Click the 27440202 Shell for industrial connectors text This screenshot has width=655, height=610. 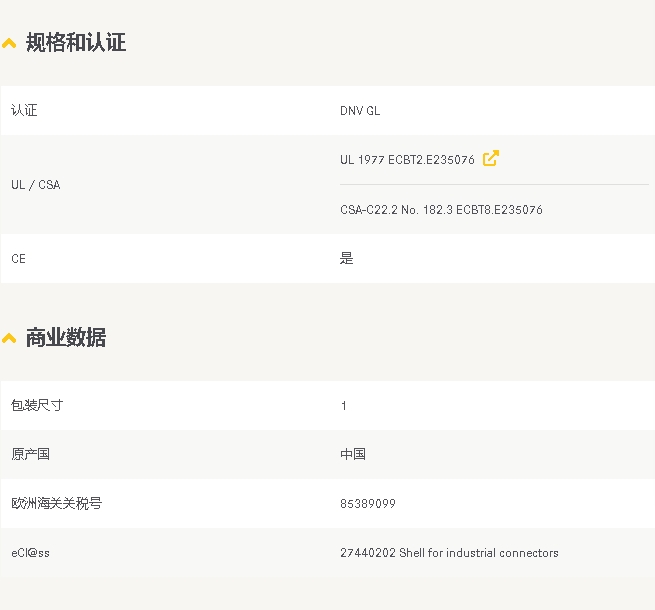pos(449,553)
